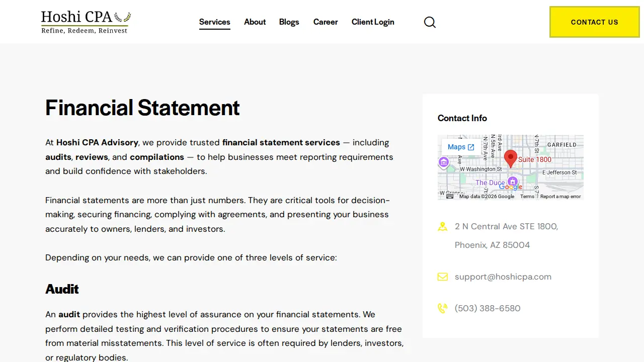Click the embedded Google map
The image size is (644, 362).
(x=511, y=167)
